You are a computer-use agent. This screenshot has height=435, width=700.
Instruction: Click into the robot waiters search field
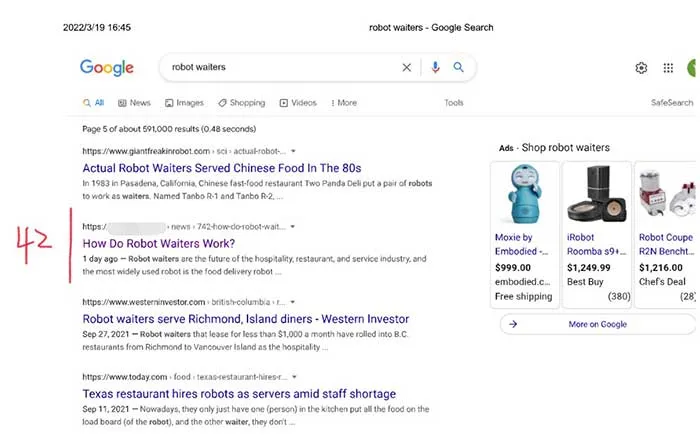tap(280, 68)
